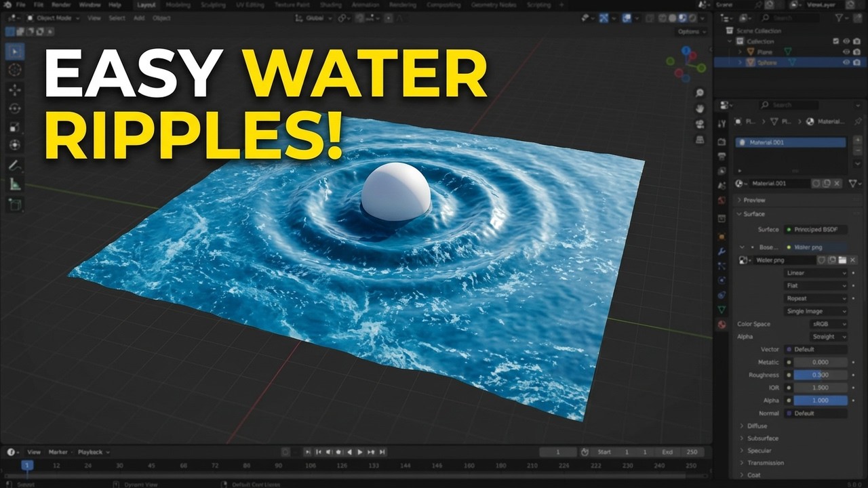Image resolution: width=868 pixels, height=488 pixels.
Task: Select the Rotate tool in the toolbar
Action: [x=15, y=108]
